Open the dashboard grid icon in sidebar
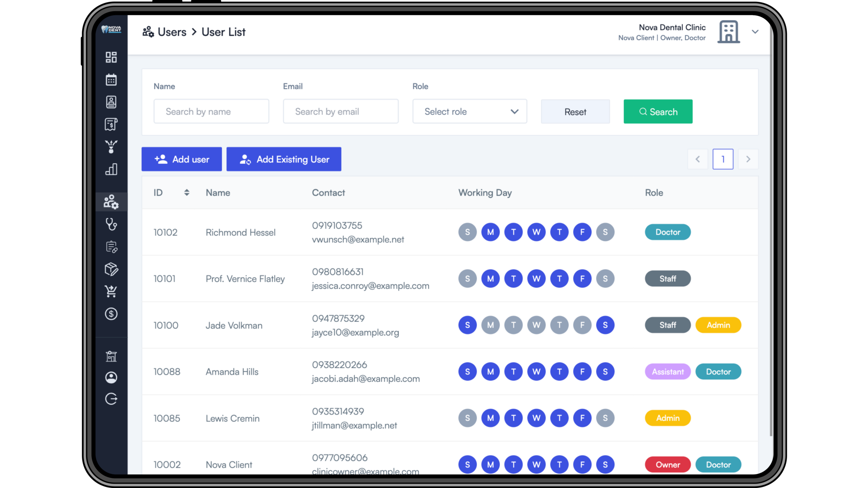 coord(111,57)
